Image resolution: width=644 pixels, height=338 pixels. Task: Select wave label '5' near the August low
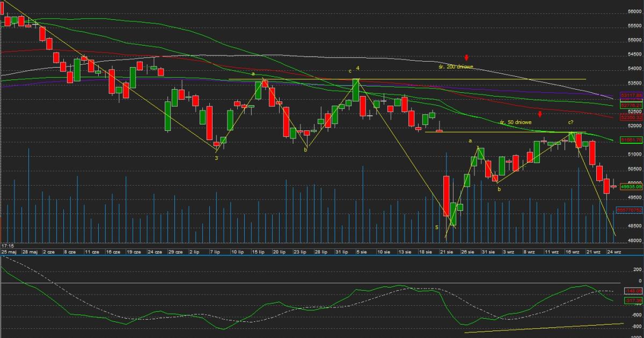[x=437, y=227]
